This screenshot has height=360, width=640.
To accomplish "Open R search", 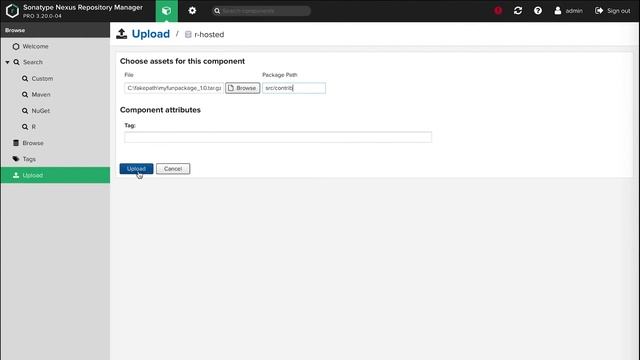I will (33, 127).
